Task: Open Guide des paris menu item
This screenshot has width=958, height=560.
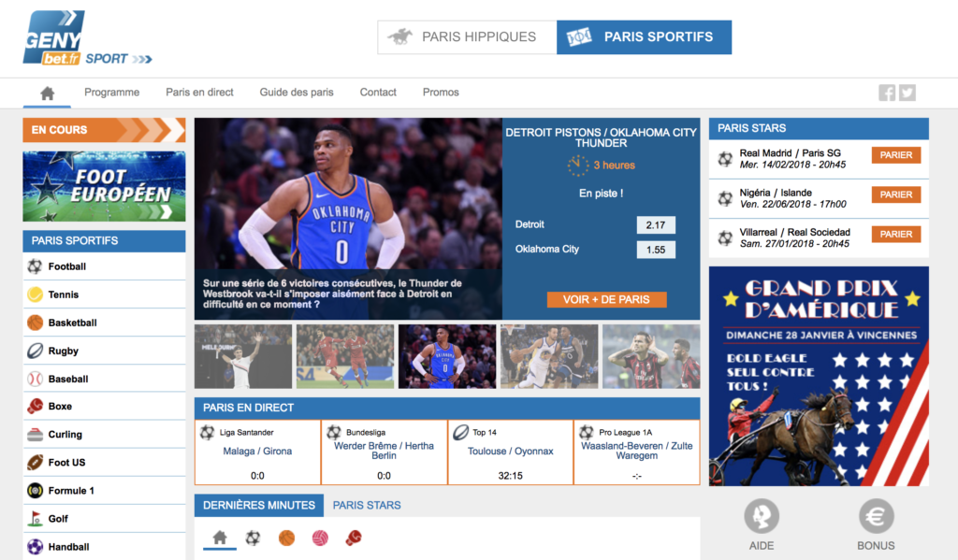Action: [x=297, y=93]
